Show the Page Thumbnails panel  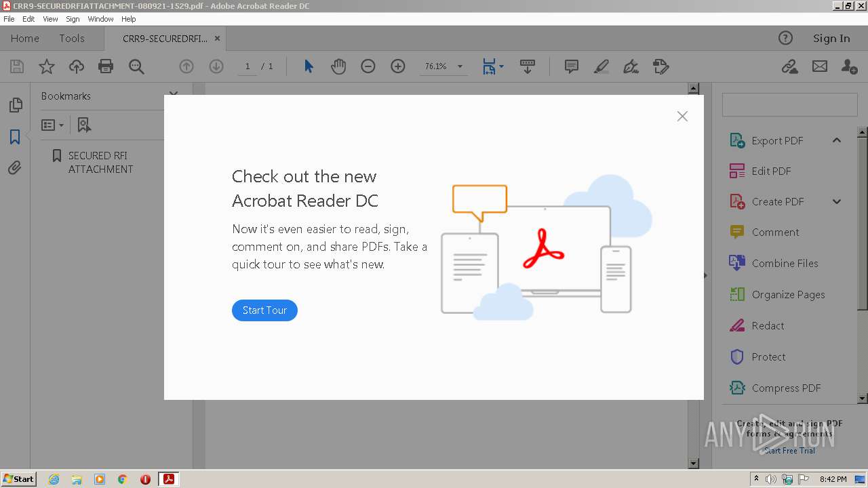[15, 105]
